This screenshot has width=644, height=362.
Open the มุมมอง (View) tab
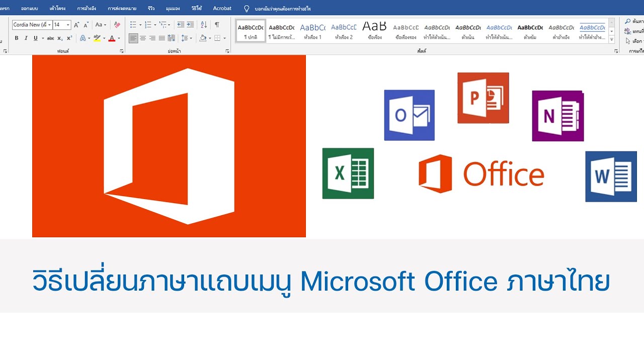pyautogui.click(x=173, y=9)
